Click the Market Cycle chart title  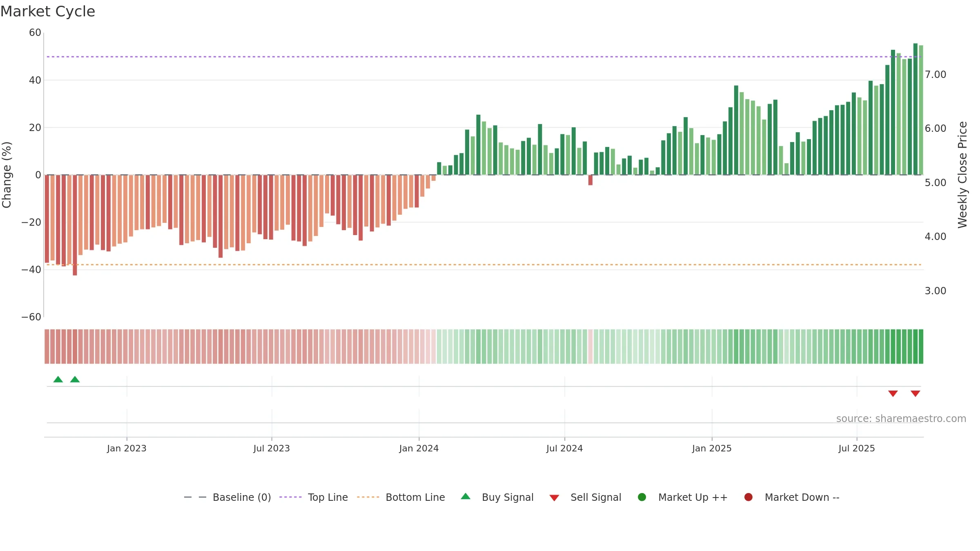pyautogui.click(x=48, y=11)
